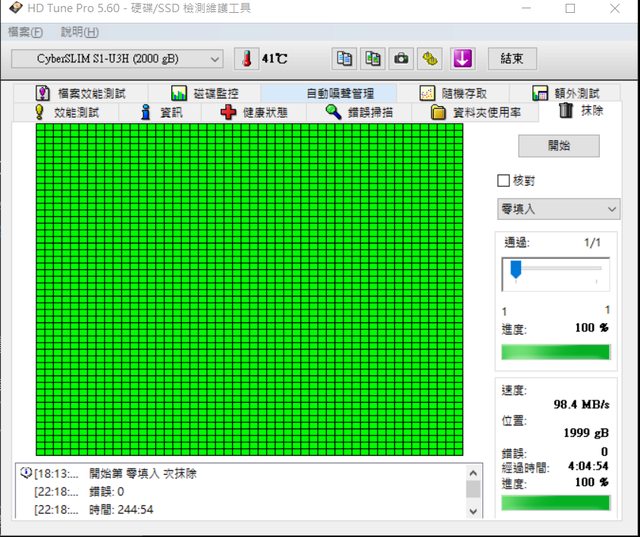
Task: Click the camera save screenshot icon
Action: [x=401, y=58]
